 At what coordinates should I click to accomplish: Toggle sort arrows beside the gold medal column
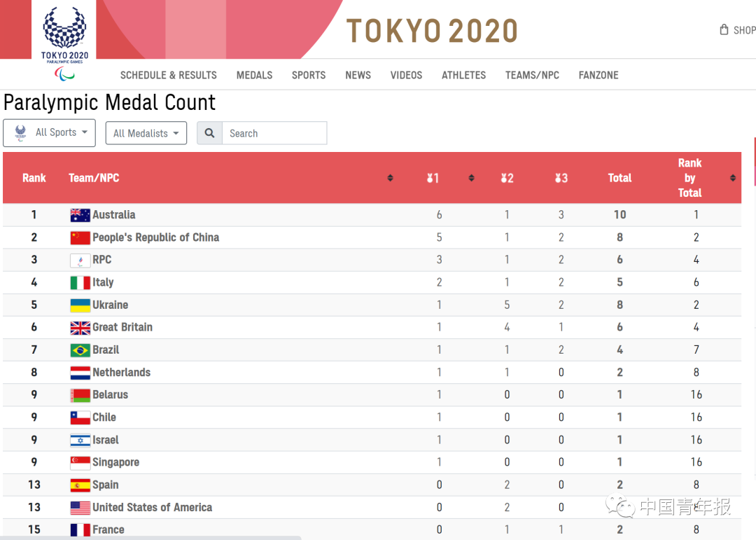click(471, 178)
